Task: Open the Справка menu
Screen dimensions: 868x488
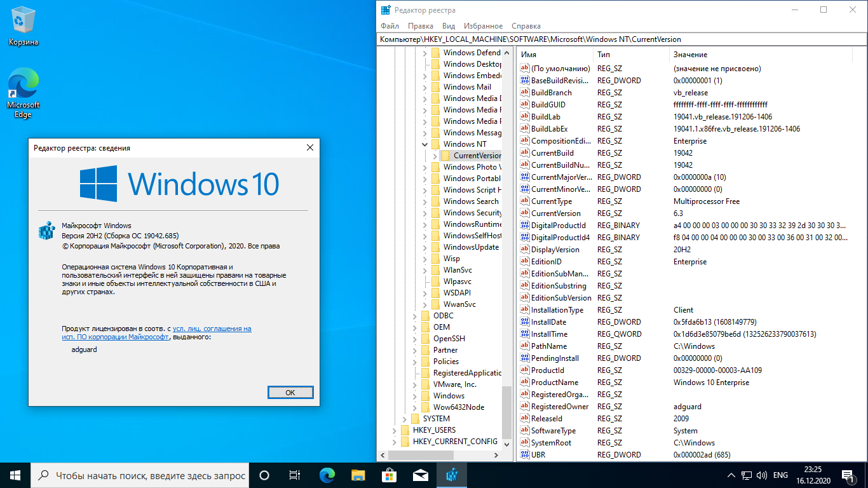Action: 526,26
